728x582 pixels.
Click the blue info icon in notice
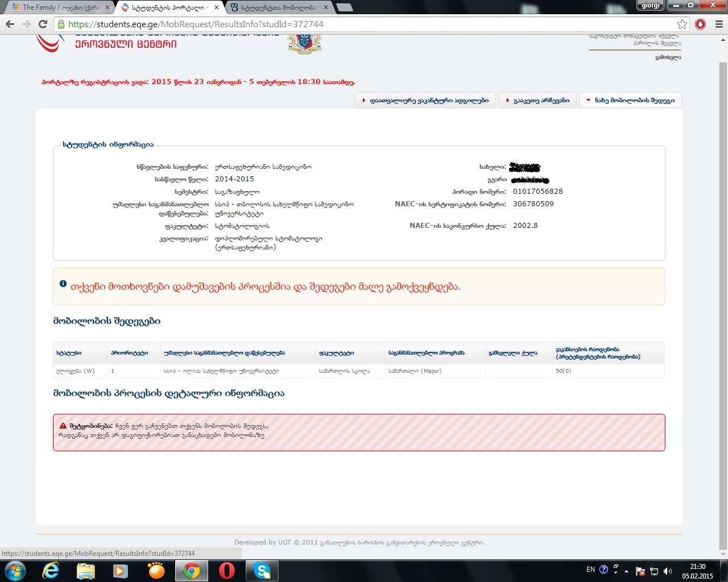click(63, 284)
